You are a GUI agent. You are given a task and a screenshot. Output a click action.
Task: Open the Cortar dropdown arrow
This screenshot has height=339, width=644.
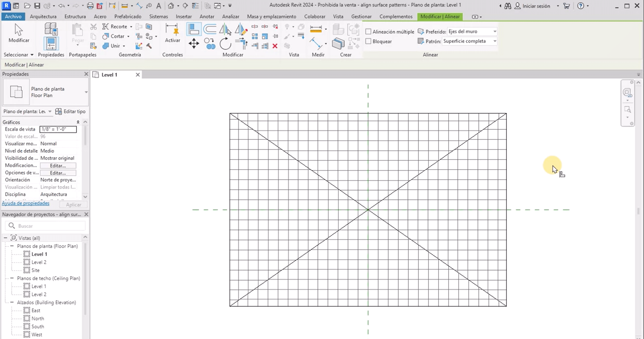coord(128,37)
